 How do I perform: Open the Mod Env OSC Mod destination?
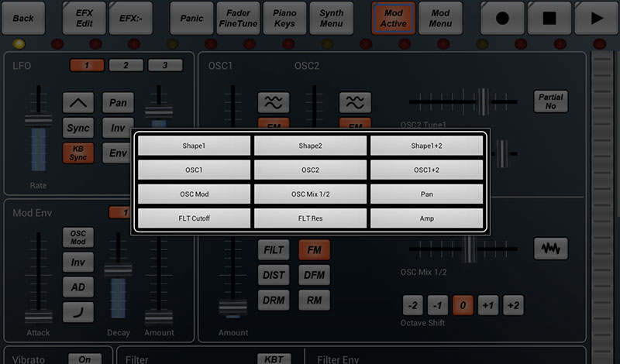[78, 238]
